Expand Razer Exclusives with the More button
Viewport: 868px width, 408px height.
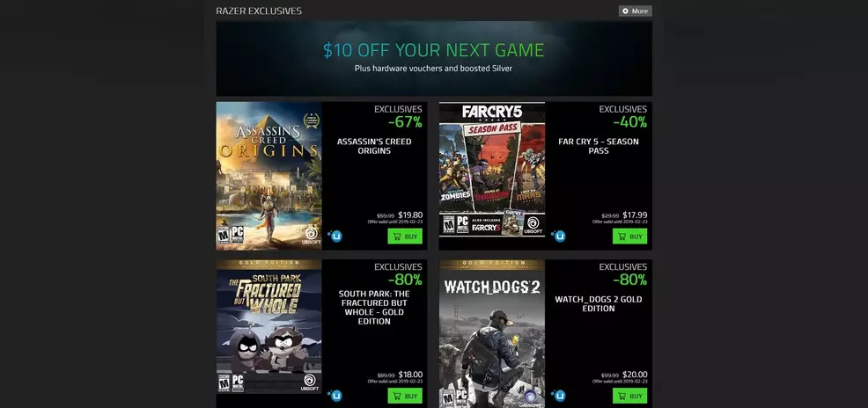click(635, 11)
